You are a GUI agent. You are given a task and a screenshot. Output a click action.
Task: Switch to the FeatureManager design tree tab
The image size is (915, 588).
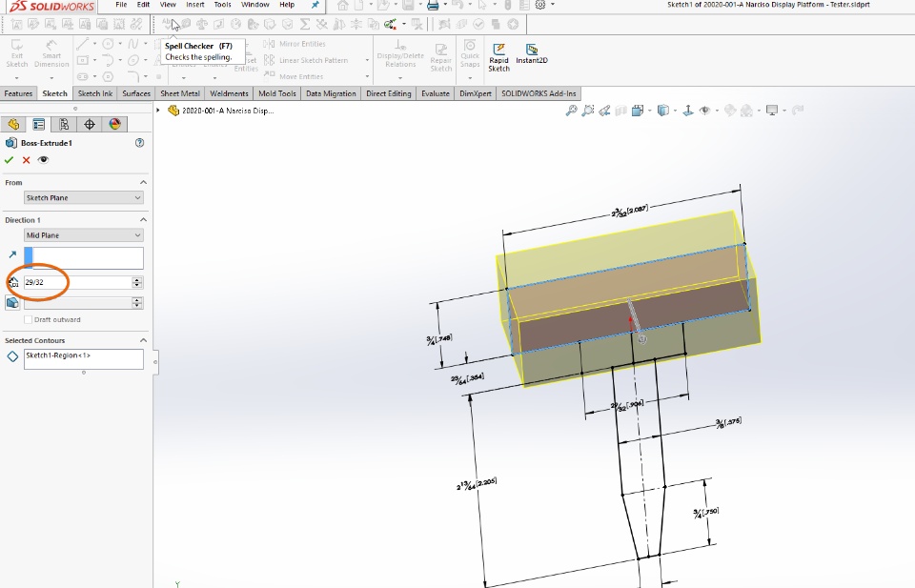click(13, 124)
